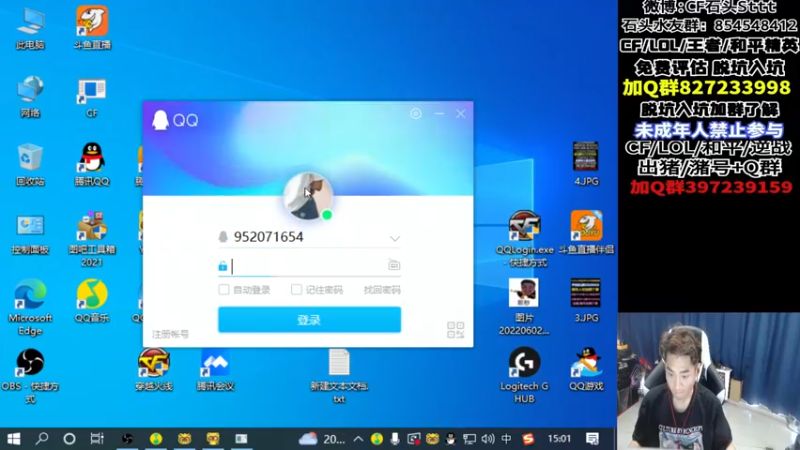The image size is (800, 450).
Task: Select the QQ游戏 desktop shortcut
Action: 586,370
